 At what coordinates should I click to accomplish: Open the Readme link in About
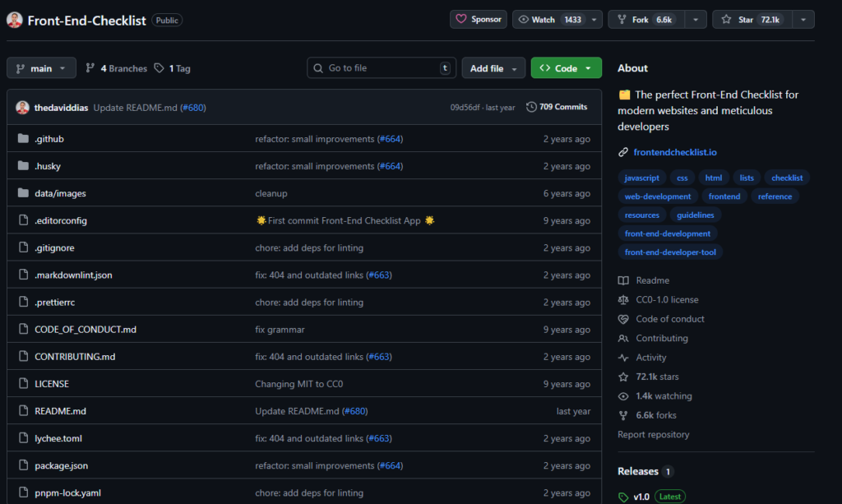[652, 280]
